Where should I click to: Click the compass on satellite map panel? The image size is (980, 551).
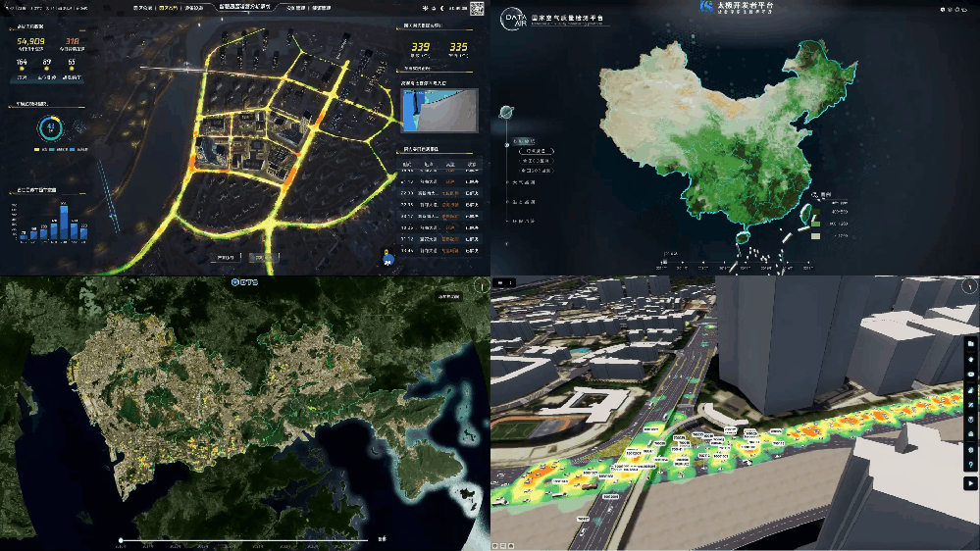pos(482,286)
